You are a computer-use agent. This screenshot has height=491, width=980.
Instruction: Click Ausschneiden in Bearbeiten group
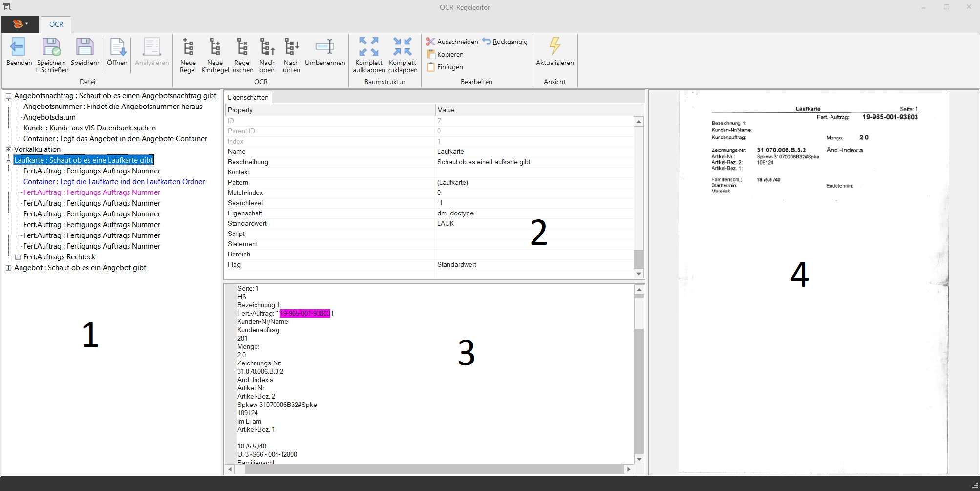point(452,42)
